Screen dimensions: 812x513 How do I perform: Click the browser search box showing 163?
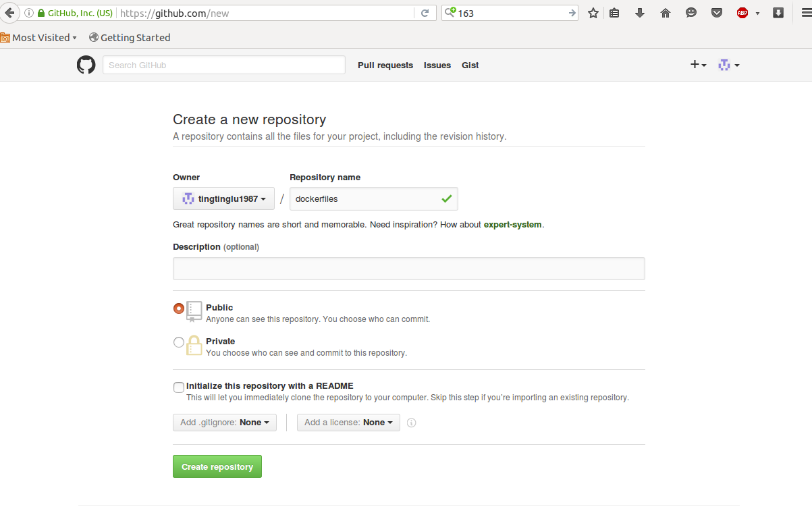pyautogui.click(x=510, y=13)
